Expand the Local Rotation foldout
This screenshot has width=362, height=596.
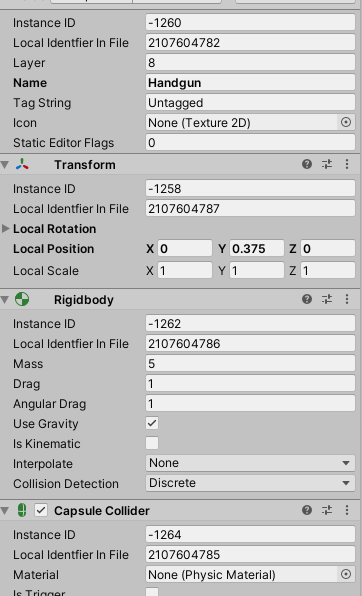coord(5,228)
